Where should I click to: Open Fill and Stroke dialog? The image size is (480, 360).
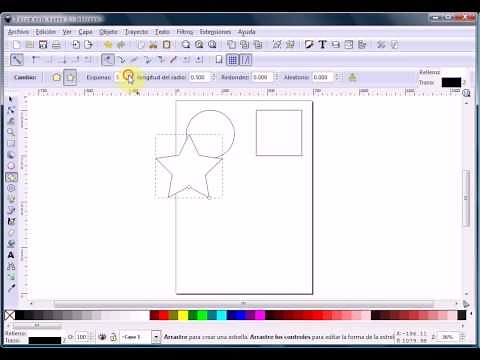click(x=309, y=44)
